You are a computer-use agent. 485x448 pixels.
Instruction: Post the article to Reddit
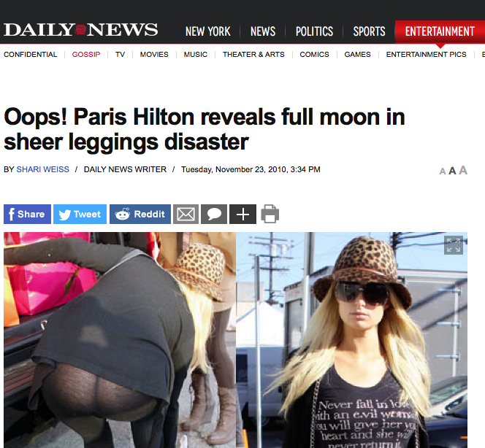coord(140,214)
